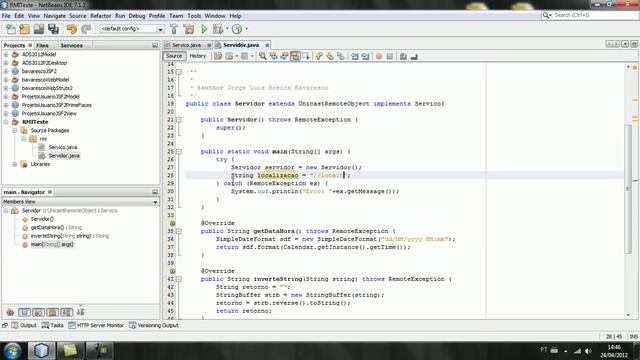Open the Debug menu

coord(137,16)
